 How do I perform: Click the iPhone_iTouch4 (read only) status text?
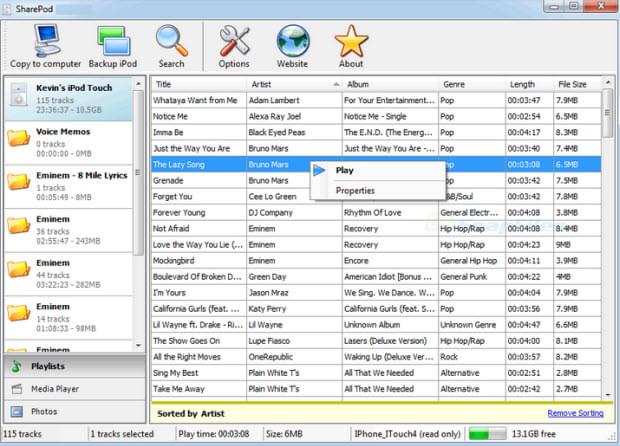pos(407,434)
